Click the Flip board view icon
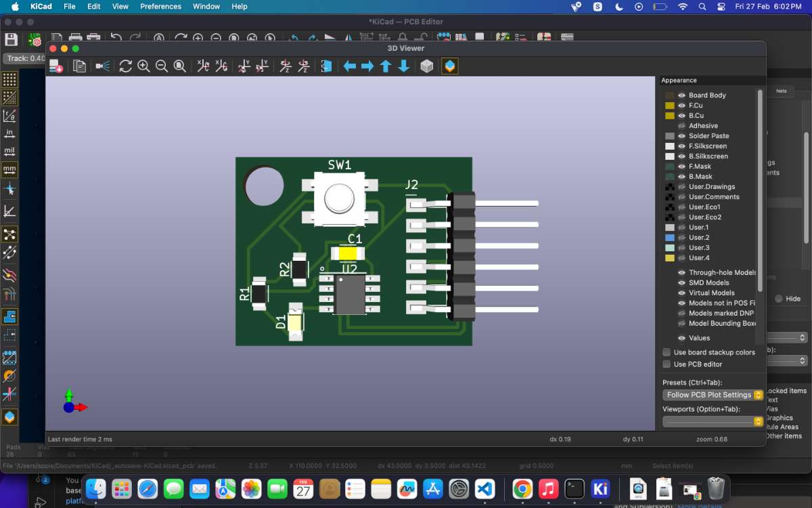Image resolution: width=812 pixels, height=508 pixels. 327,66
